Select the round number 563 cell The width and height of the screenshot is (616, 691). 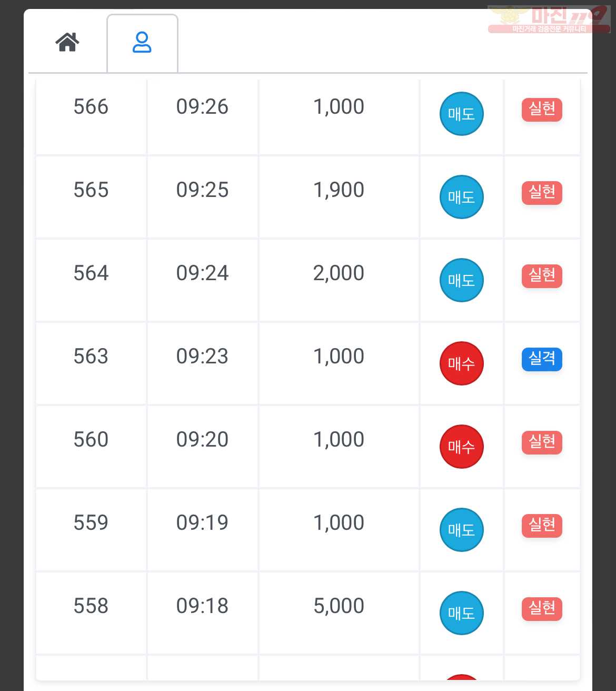click(91, 363)
